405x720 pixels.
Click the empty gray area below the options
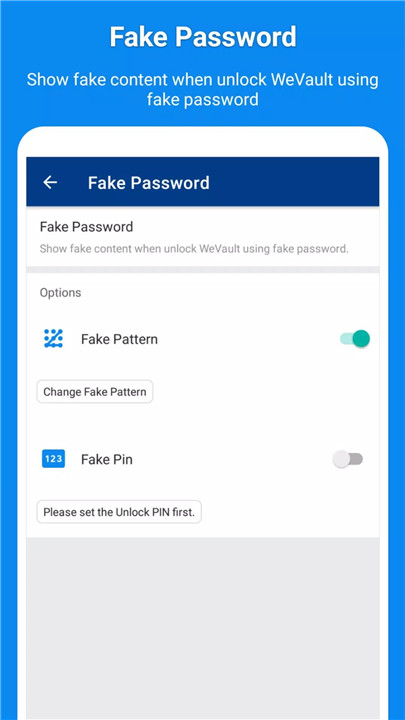202,624
